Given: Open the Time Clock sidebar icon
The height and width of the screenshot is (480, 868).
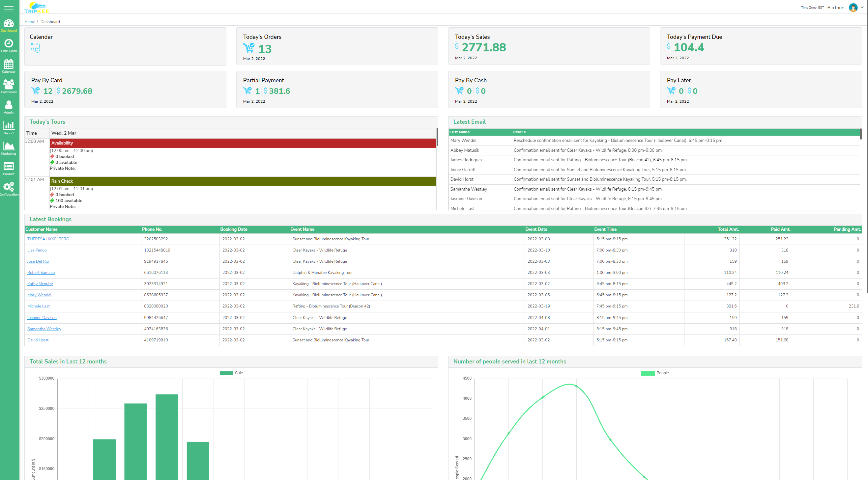Looking at the screenshot, I should [9, 45].
